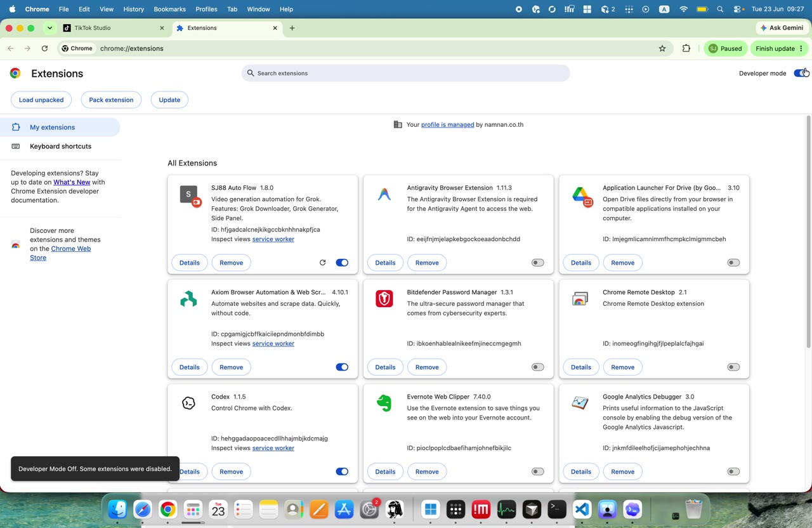Open Safari from the dock

point(143,509)
